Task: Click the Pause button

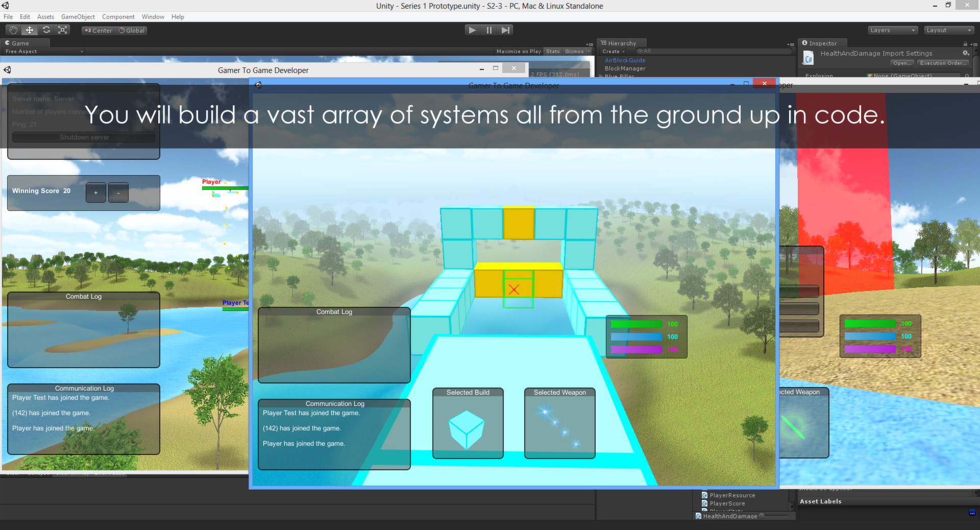Action: 489,30
